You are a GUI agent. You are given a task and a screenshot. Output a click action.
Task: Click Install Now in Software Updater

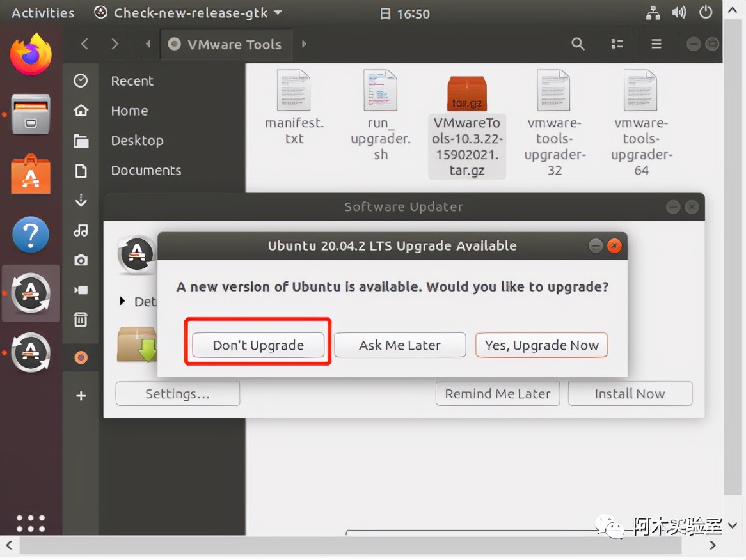[x=630, y=394]
